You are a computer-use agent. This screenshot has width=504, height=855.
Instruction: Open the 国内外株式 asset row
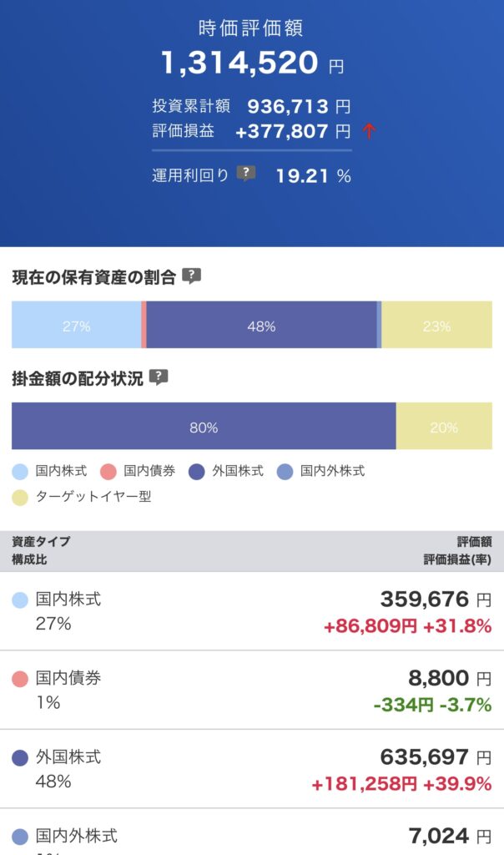coord(252,837)
